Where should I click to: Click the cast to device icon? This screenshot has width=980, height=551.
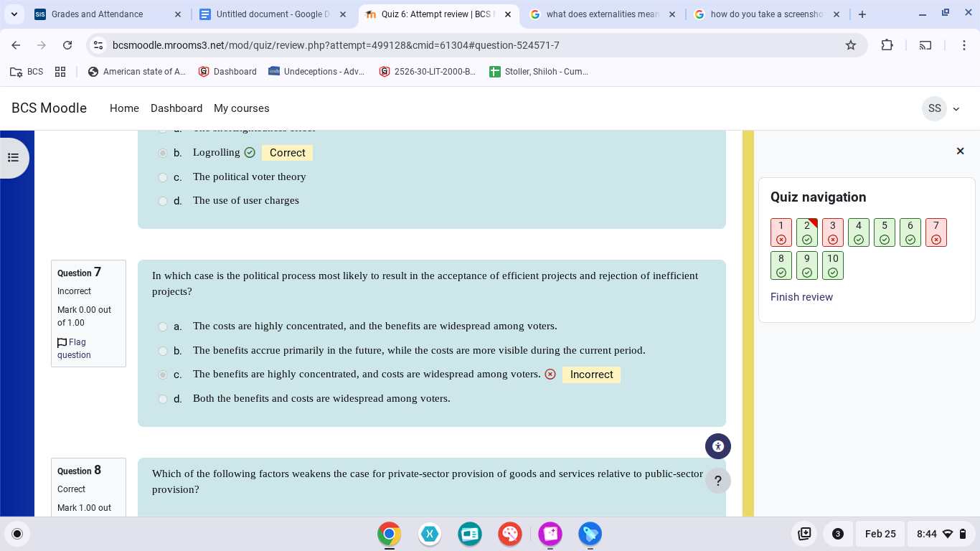point(925,44)
